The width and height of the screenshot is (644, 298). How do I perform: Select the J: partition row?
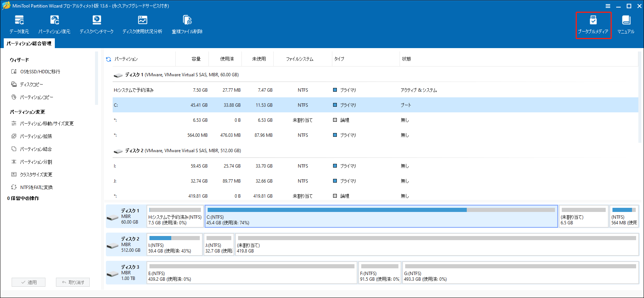(x=375, y=181)
